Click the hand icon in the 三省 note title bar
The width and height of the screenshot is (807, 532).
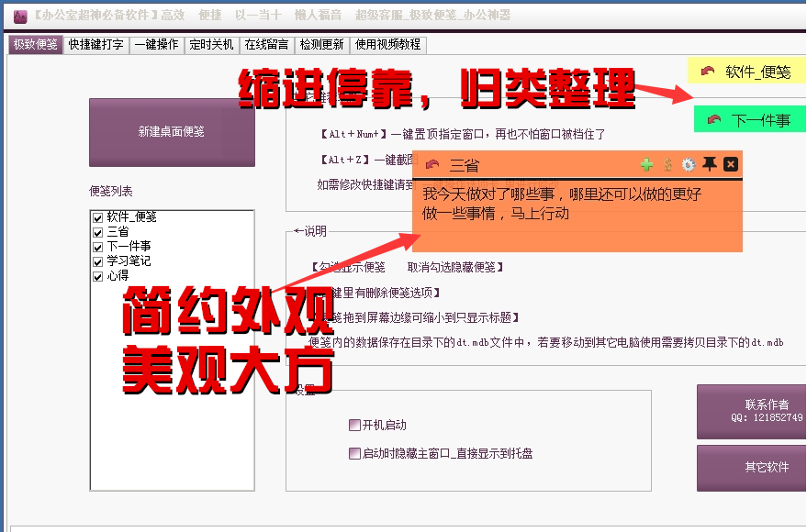[x=433, y=165]
